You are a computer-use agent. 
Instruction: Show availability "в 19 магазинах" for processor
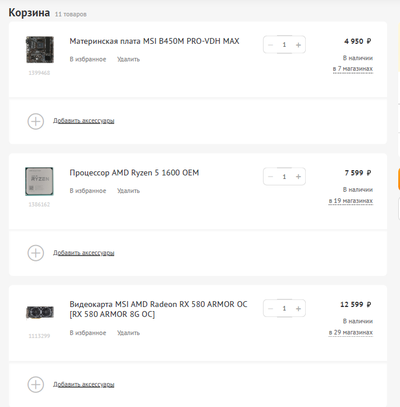351,201
